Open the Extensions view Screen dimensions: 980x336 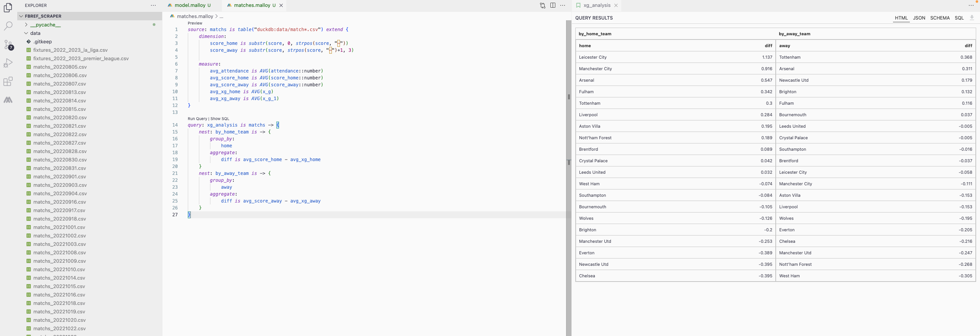(x=8, y=81)
